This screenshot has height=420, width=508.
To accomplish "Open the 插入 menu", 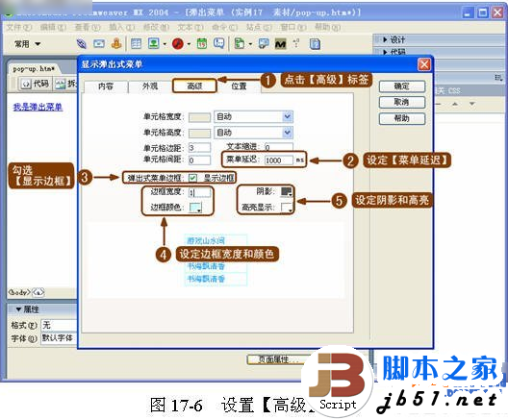I will (x=122, y=27).
